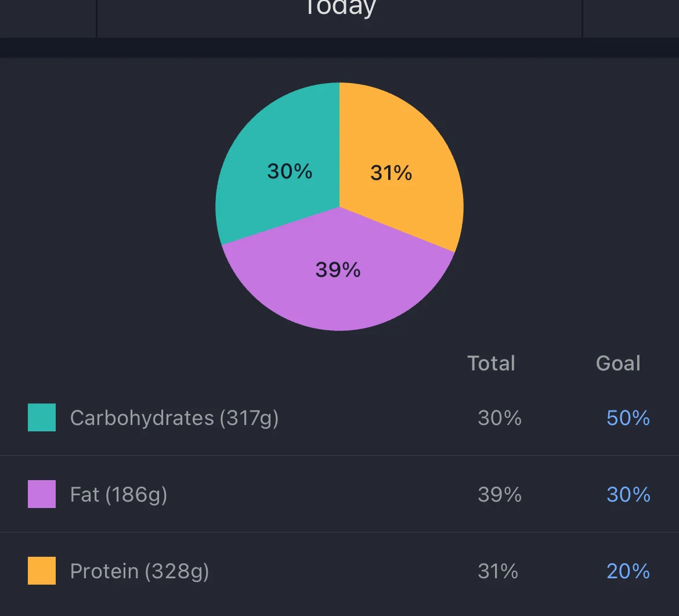Click the empty cell left of Today
This screenshot has height=616, width=679.
tap(48, 17)
